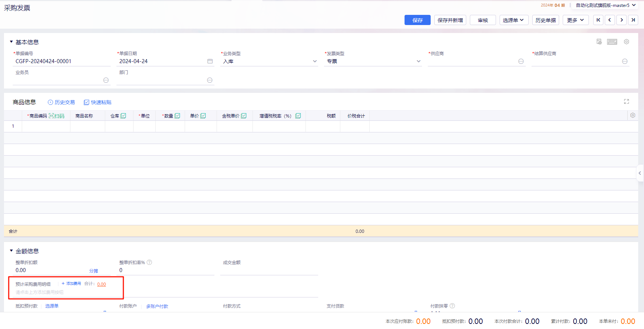Image resolution: width=644 pixels, height=329 pixels.
Task: Click 快速粘贴 link
Action: click(98, 102)
